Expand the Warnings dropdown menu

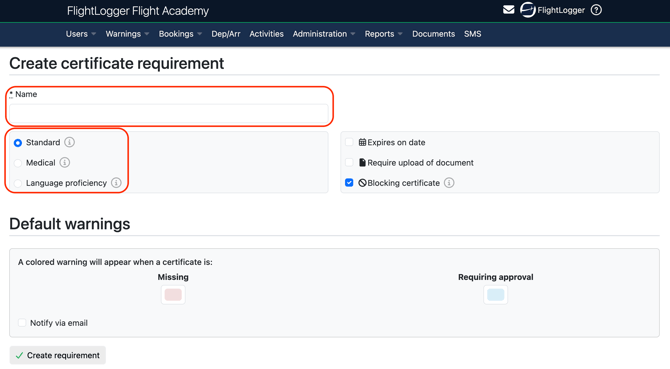pos(127,34)
